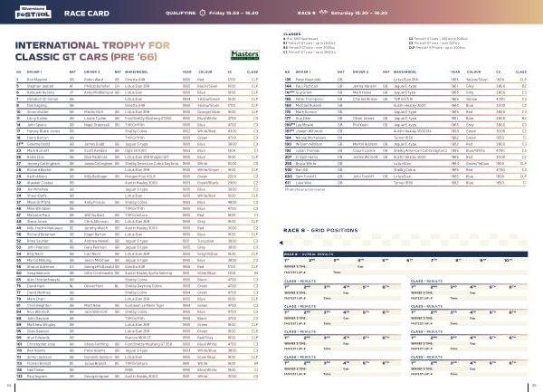The height and width of the screenshot is (392, 543).
Task: Click co-driver John Tordoff in row 600
Action: point(364,177)
